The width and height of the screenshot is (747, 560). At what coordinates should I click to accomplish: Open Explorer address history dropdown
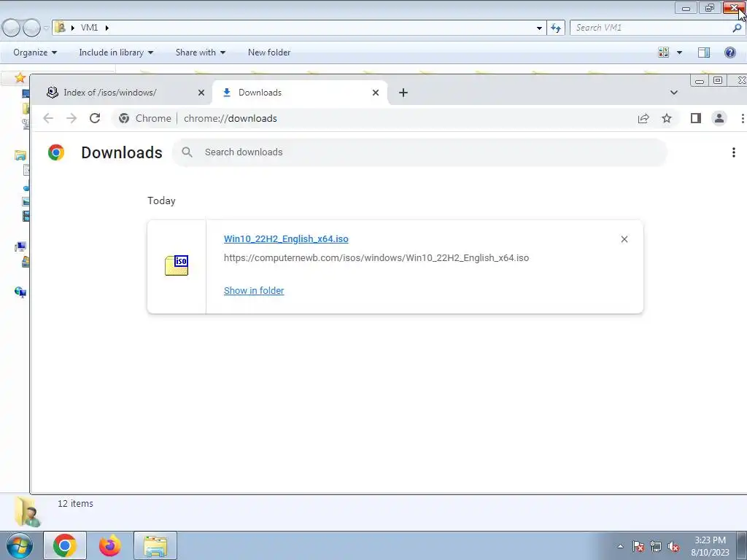pos(539,28)
